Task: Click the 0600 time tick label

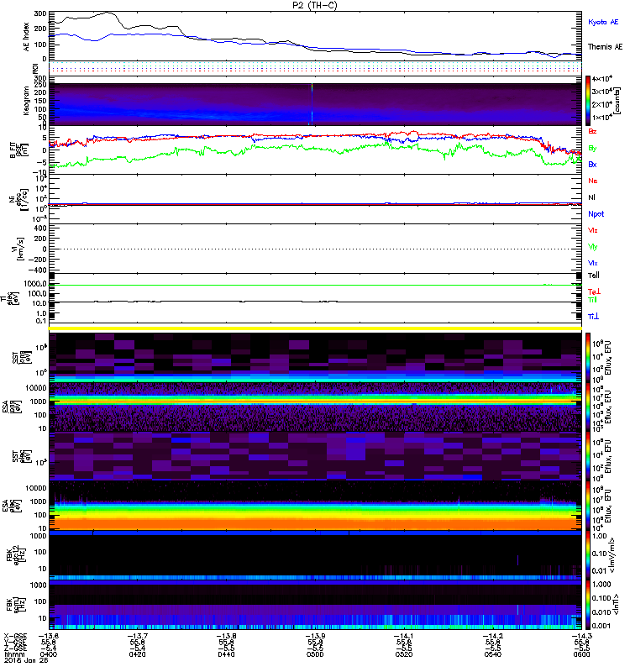Action: tap(581, 654)
